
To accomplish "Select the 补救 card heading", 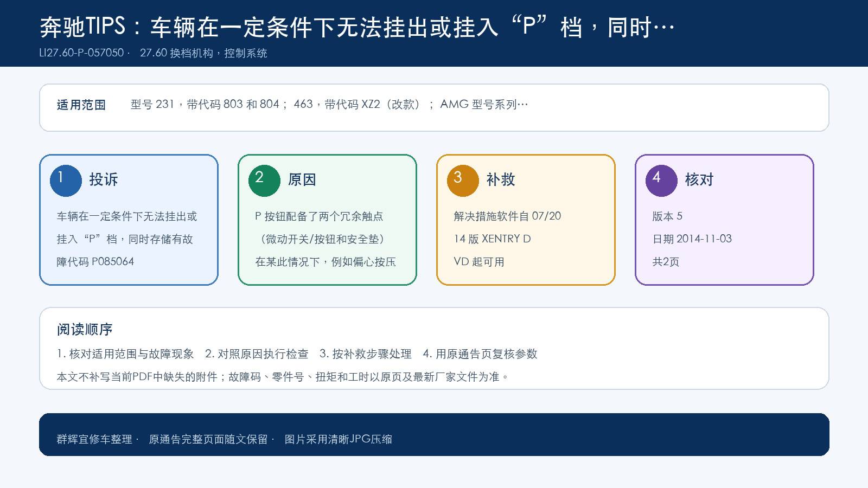I will (x=501, y=179).
